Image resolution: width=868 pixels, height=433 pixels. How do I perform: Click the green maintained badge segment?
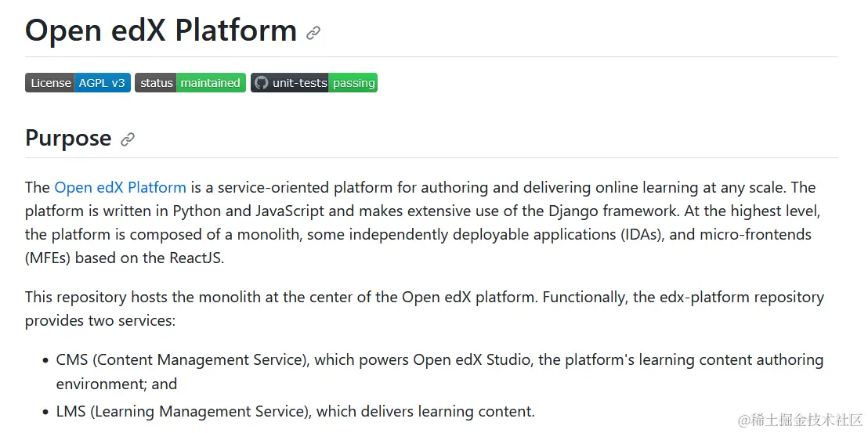click(211, 83)
